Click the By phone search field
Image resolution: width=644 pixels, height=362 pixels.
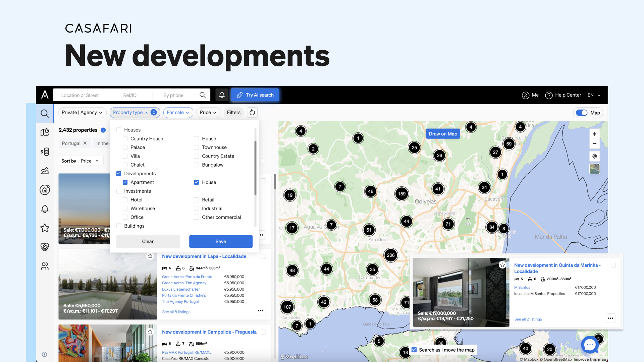click(173, 95)
